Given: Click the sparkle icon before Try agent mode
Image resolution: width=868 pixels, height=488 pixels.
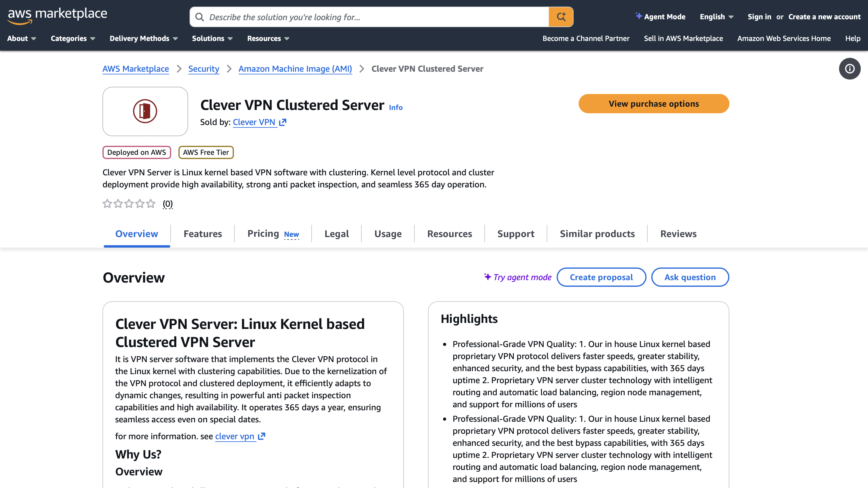Looking at the screenshot, I should [x=487, y=277].
